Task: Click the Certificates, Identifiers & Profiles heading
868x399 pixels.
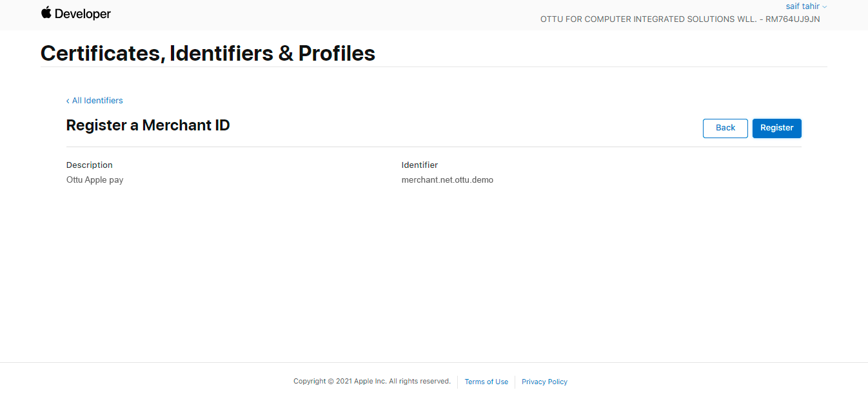Action: (x=208, y=53)
